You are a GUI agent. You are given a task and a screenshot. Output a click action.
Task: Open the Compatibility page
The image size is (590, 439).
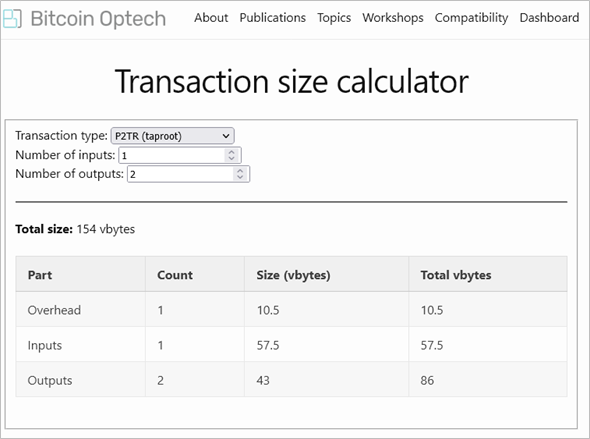point(471,18)
